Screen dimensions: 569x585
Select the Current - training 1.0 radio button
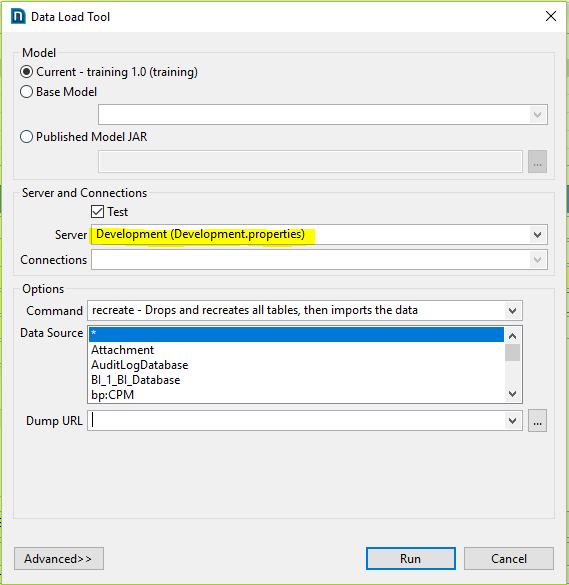(26, 72)
